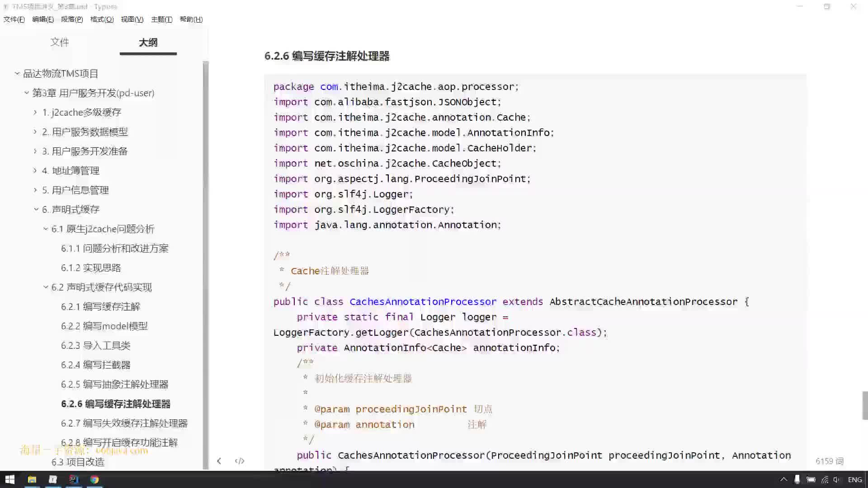Open the 编辑(E) menu
868x488 pixels.
tap(43, 19)
